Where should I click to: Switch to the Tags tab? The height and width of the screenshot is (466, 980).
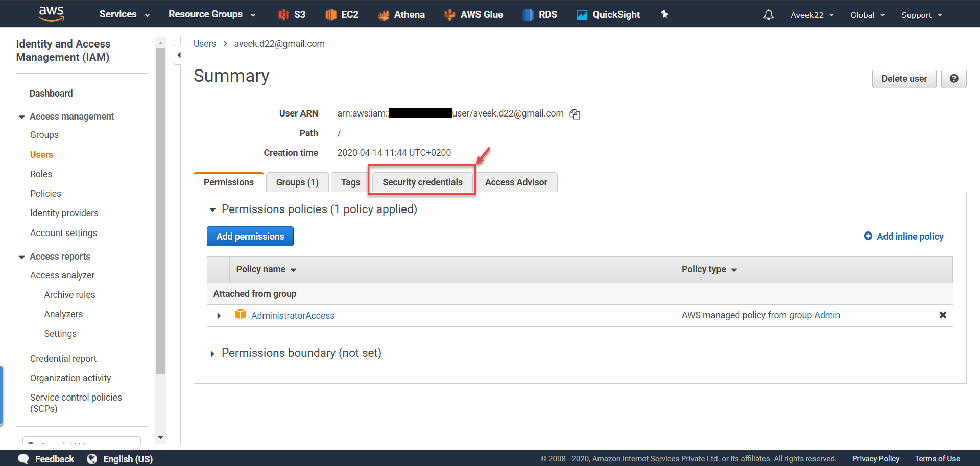tap(350, 182)
